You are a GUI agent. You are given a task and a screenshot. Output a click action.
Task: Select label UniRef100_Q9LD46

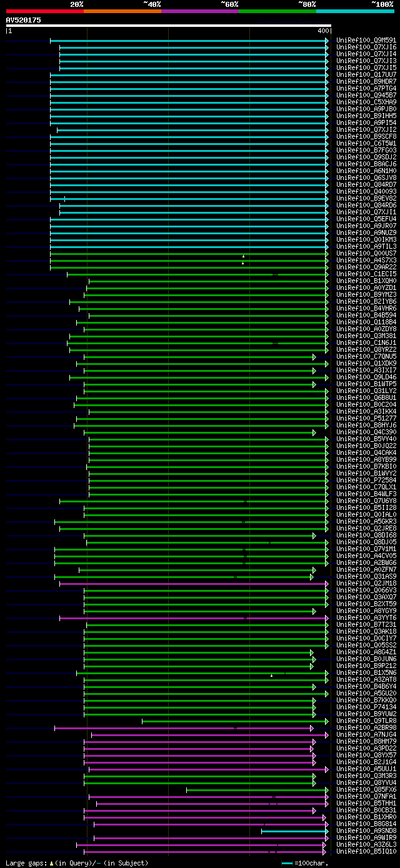(x=366, y=377)
